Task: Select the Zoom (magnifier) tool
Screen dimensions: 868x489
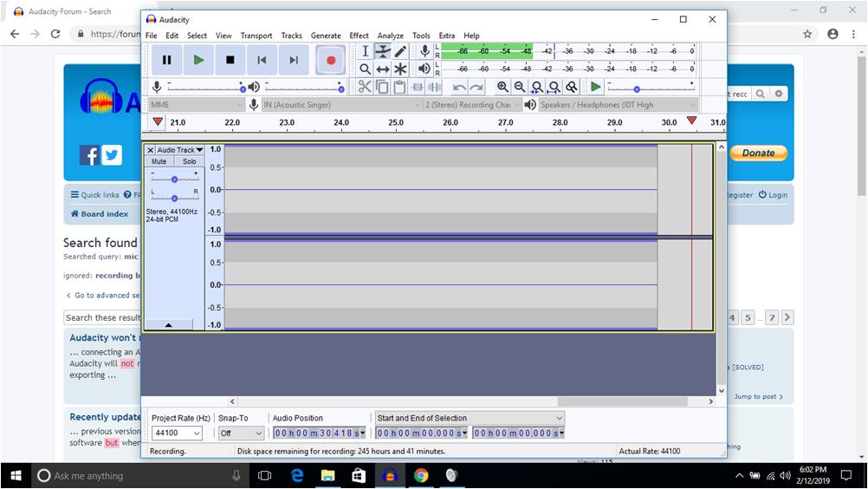Action: [365, 69]
